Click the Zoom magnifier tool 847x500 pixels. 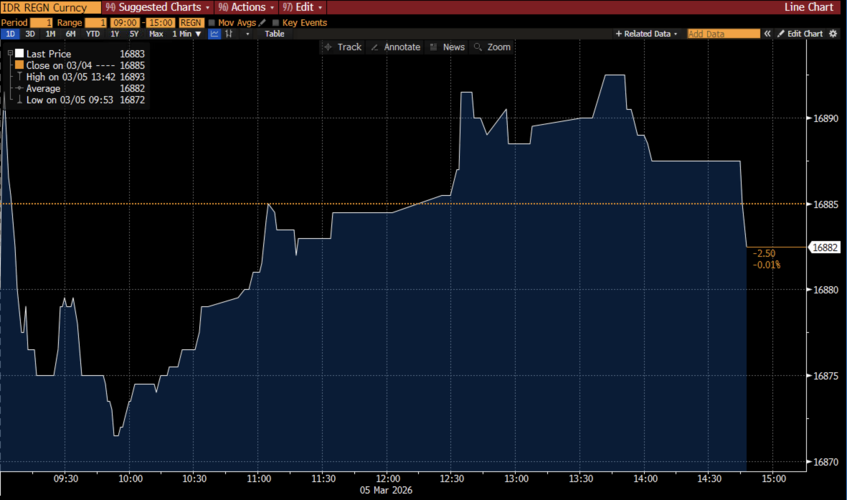point(492,47)
